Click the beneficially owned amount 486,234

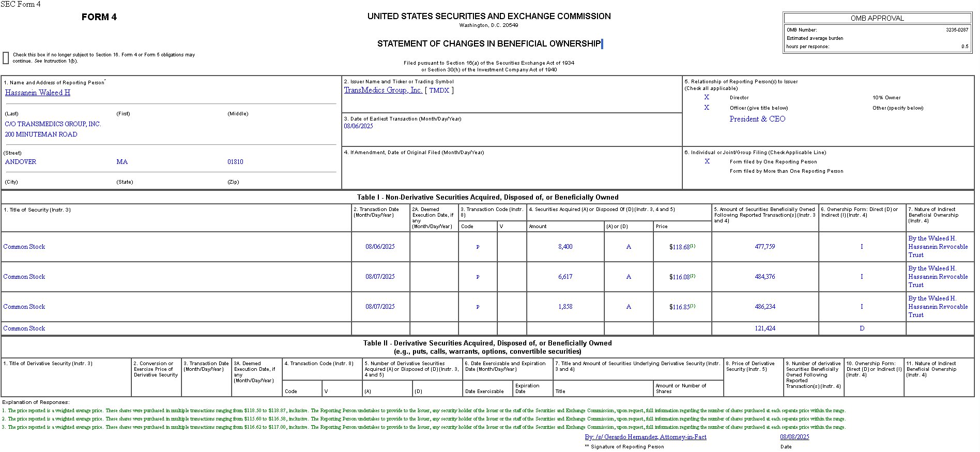point(765,307)
